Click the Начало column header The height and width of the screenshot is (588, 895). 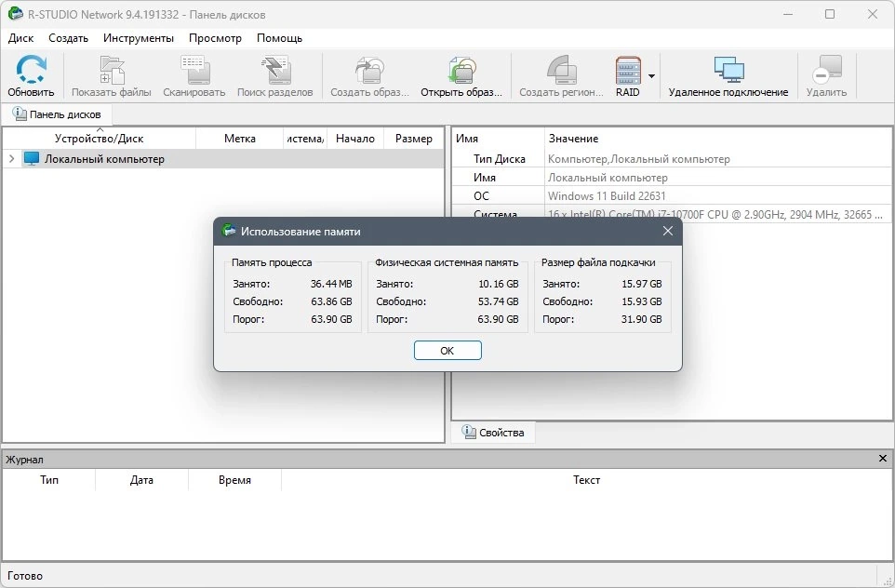point(355,138)
